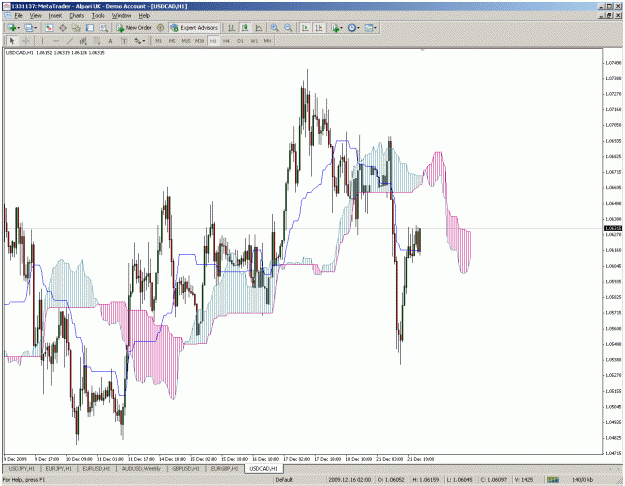This screenshot has height=486, width=625.
Task: Select the Text Label tool
Action: (x=124, y=41)
